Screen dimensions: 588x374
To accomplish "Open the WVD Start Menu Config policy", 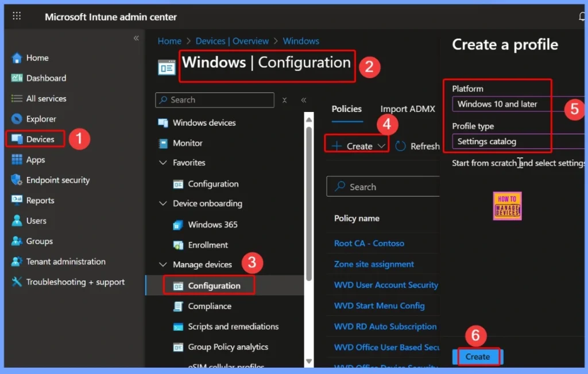I will [x=379, y=306].
